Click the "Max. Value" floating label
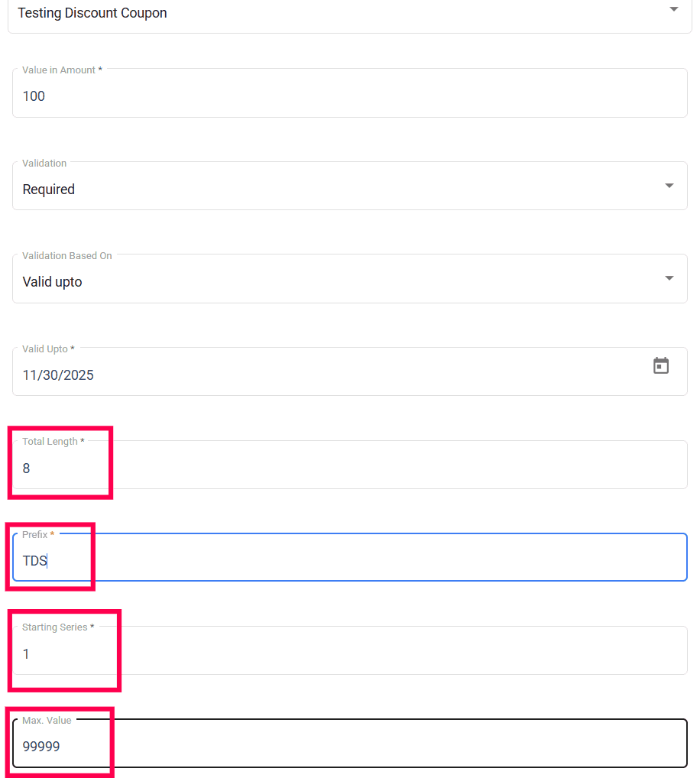 47,721
